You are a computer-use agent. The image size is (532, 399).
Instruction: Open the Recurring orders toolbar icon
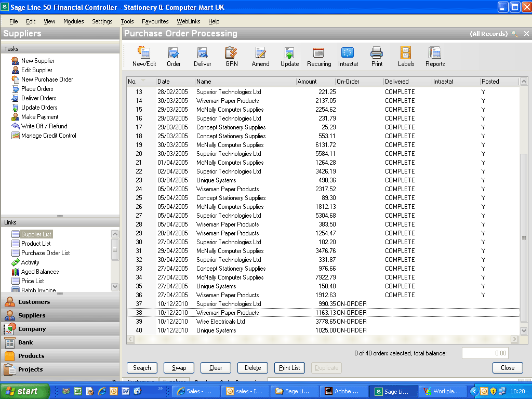[x=319, y=56]
